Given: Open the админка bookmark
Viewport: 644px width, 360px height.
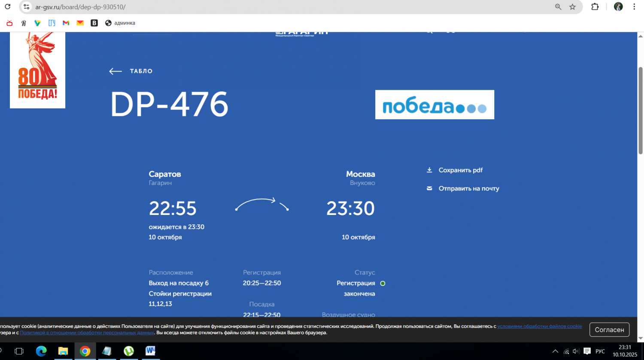Looking at the screenshot, I should (x=120, y=23).
